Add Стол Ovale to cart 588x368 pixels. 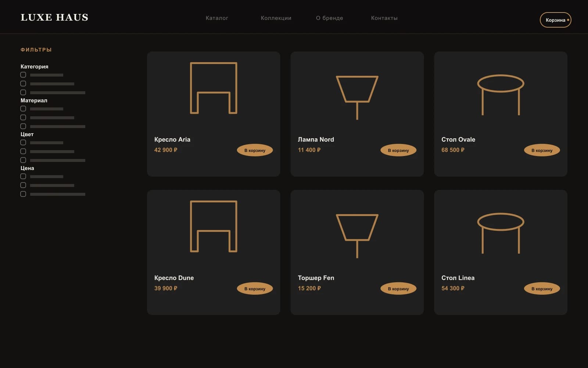[x=542, y=150]
